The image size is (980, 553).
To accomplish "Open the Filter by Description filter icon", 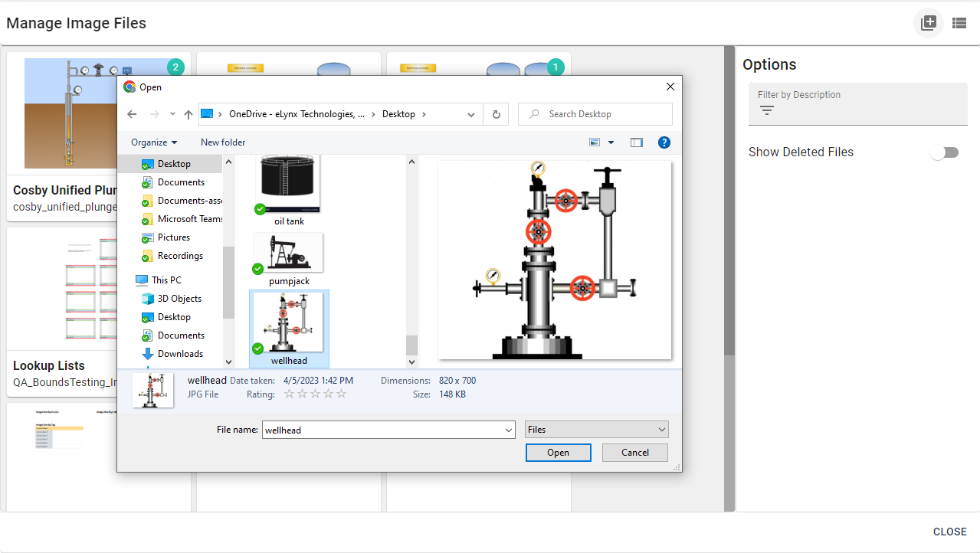I will pos(766,110).
